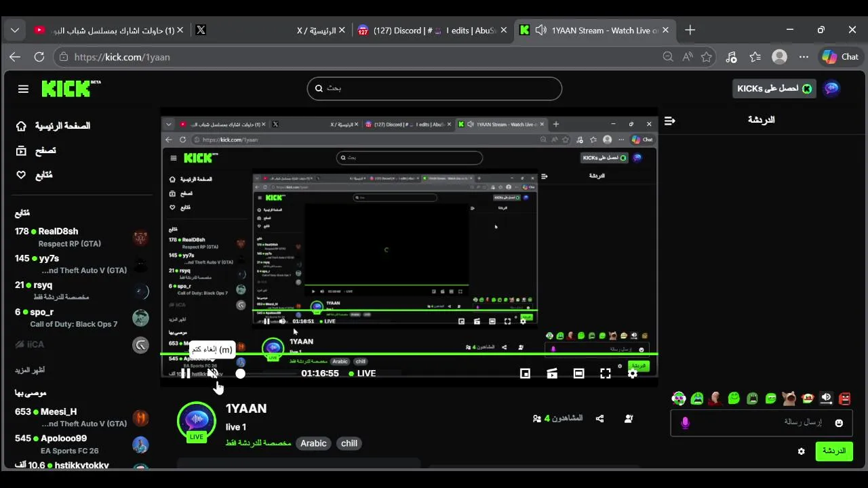Open the following (مُتابع) sidebar item
868x488 pixels.
point(35,175)
